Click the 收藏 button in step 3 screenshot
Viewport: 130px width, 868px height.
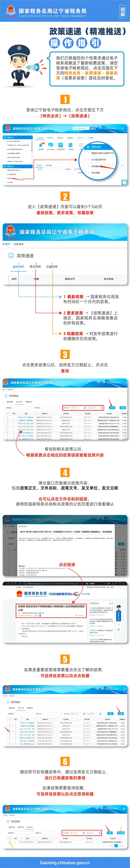tap(123, 408)
